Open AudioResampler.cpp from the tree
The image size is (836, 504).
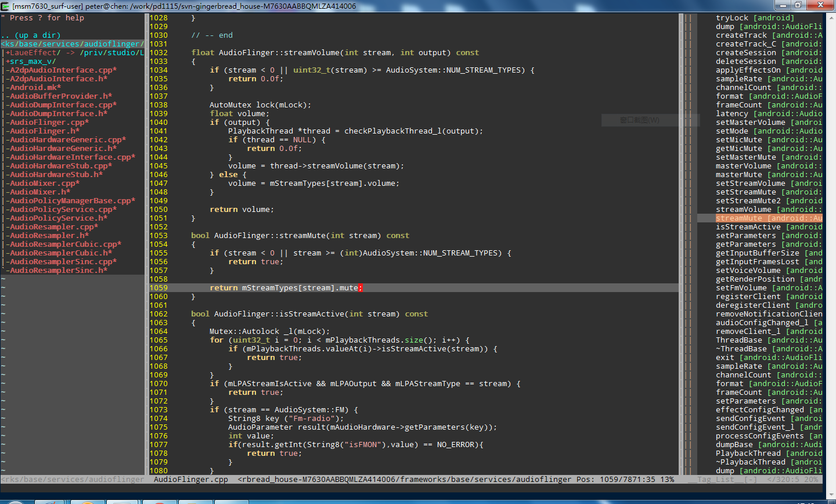[x=54, y=227]
